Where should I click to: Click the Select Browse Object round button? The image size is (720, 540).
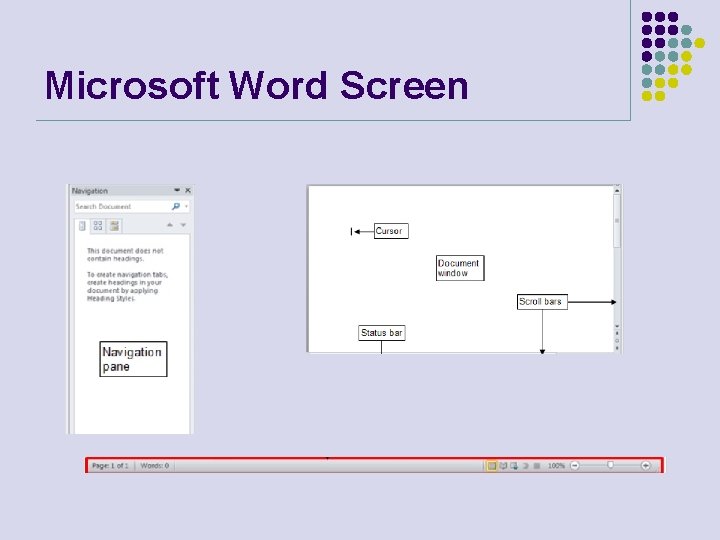617,341
